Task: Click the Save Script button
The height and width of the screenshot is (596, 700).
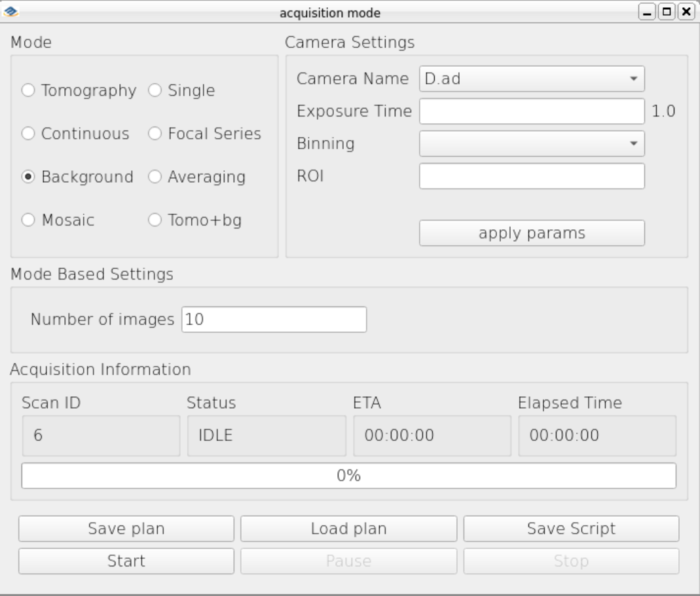Action: click(x=572, y=529)
